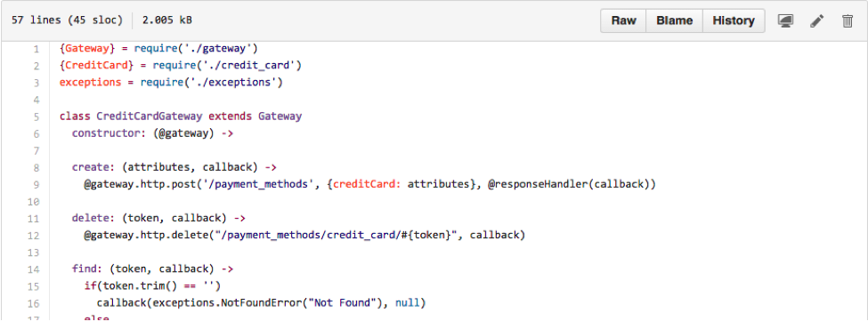
Task: Delete this file using the trash icon
Action: tap(848, 21)
